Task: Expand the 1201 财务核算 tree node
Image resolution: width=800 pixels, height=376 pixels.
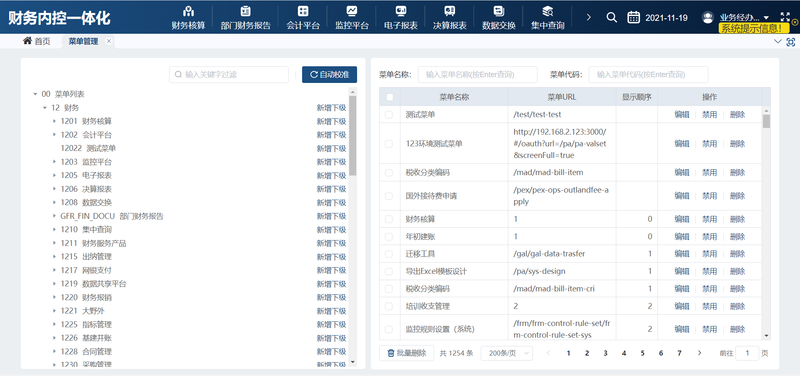Action: pos(54,121)
